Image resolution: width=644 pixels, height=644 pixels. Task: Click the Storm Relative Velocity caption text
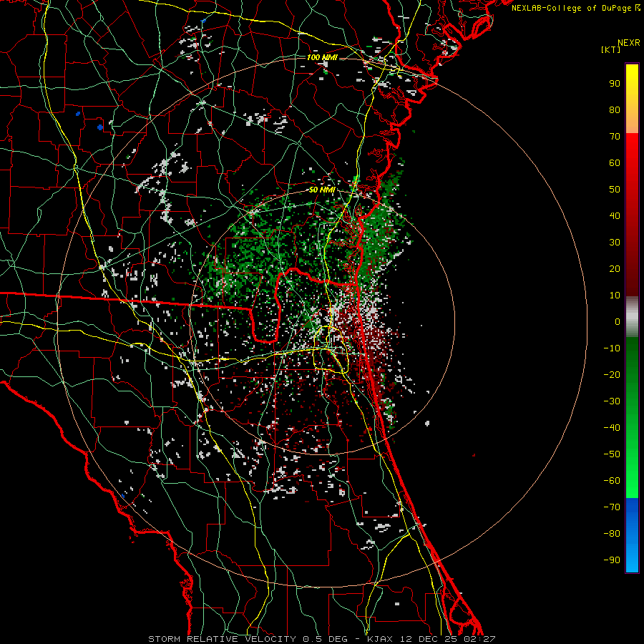(322, 639)
